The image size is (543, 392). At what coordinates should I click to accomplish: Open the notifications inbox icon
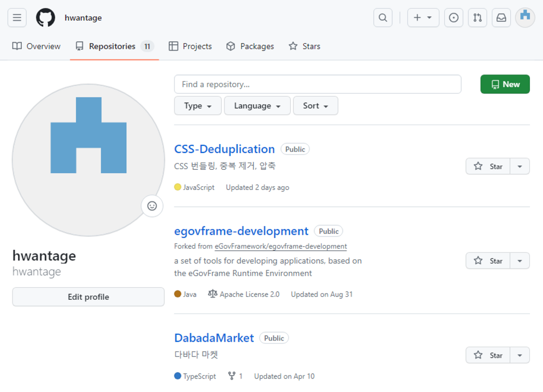tap(501, 18)
